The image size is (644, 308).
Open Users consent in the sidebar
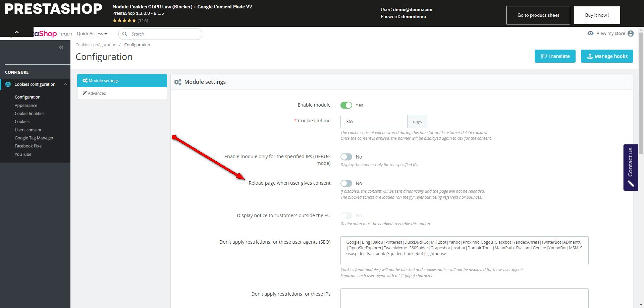tap(28, 130)
